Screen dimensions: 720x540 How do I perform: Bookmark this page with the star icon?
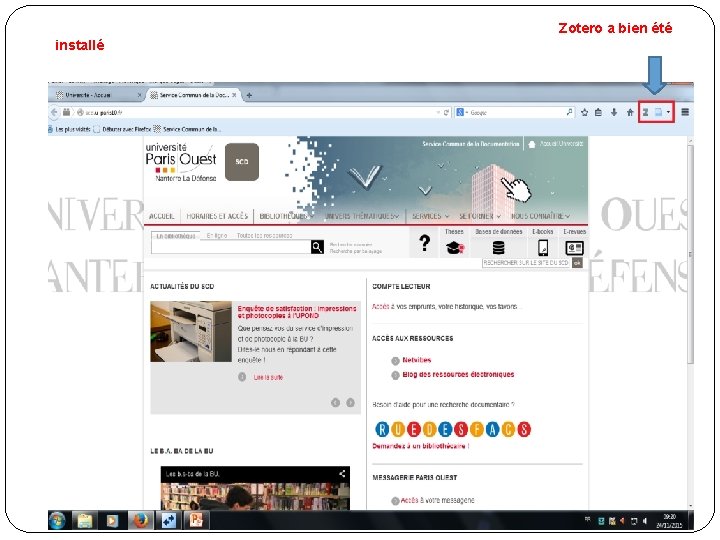(x=584, y=112)
